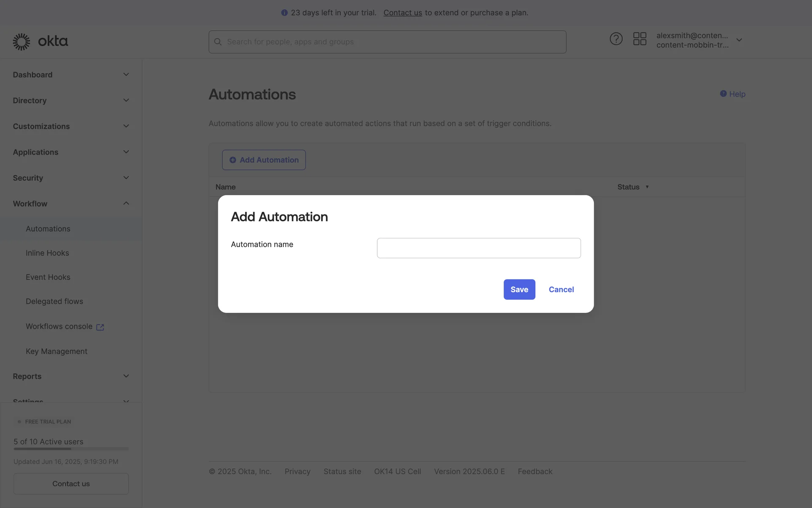812x508 pixels.
Task: Click the search magnifier icon
Action: pyautogui.click(x=218, y=42)
